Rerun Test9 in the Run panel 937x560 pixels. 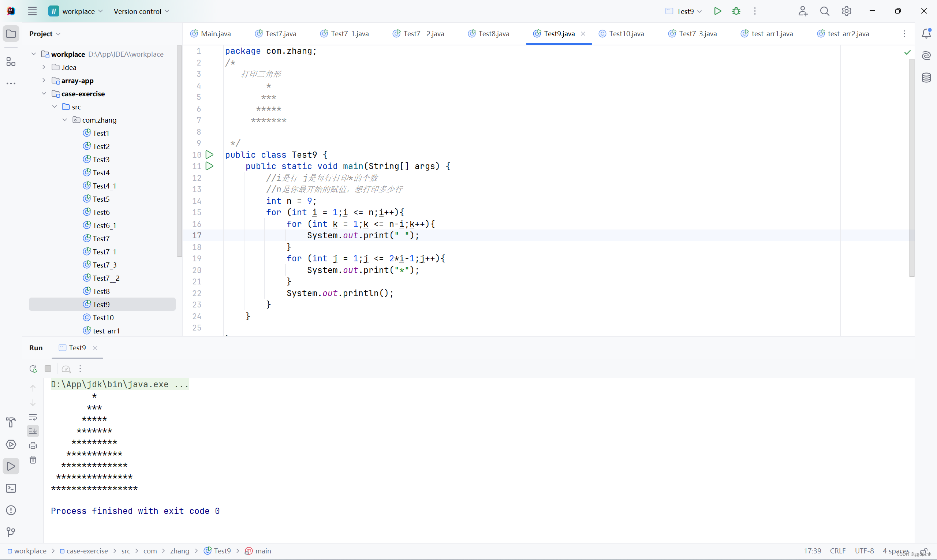pos(33,369)
